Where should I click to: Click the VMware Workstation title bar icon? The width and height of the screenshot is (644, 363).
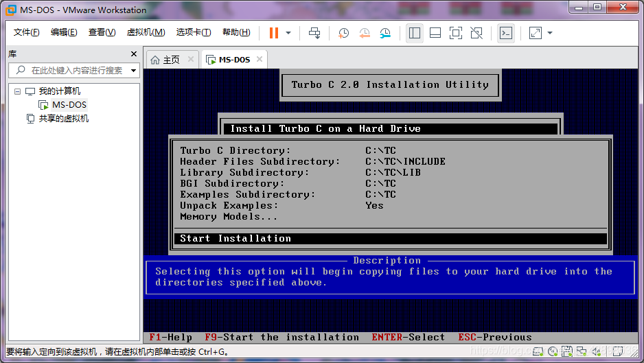pyautogui.click(x=11, y=10)
